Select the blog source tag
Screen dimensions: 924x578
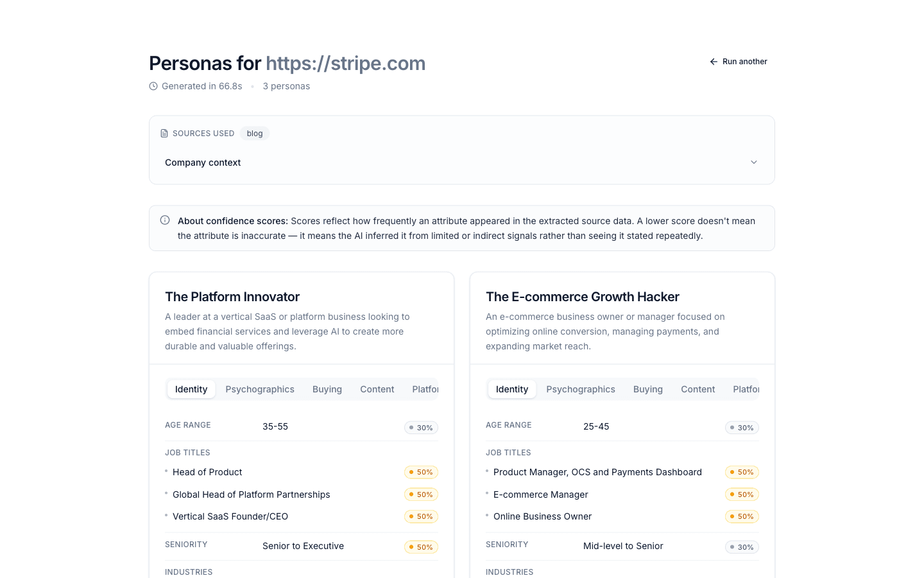(x=255, y=134)
